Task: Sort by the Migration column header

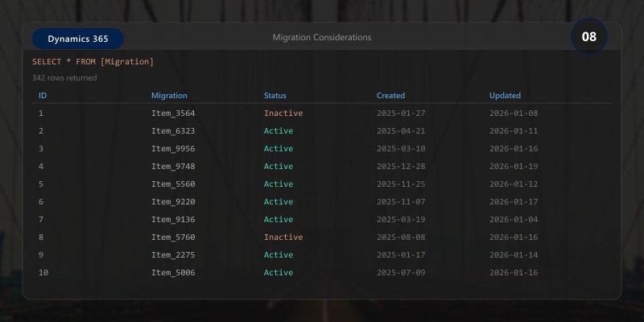Action: (x=169, y=95)
